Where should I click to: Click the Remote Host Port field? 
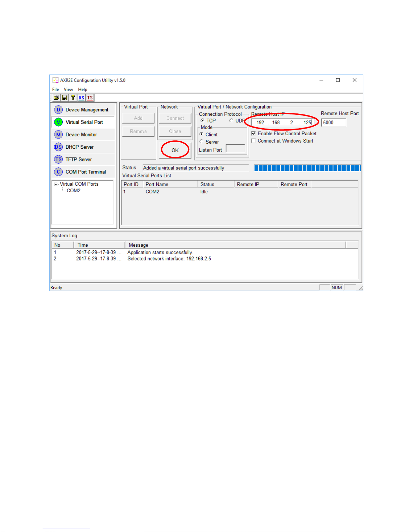[333, 123]
